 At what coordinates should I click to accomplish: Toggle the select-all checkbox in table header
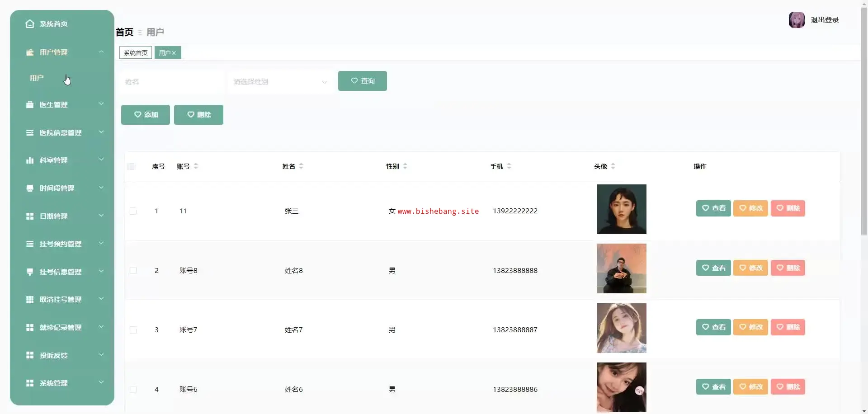point(131,166)
